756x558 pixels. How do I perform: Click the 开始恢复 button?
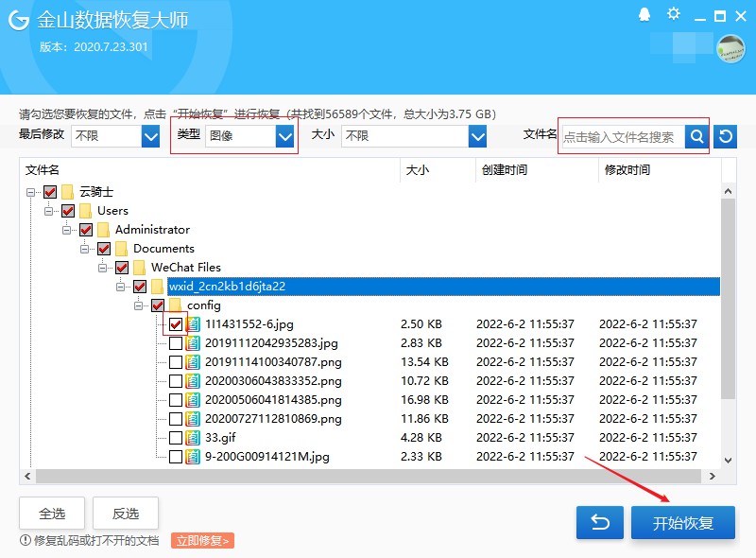coord(682,521)
